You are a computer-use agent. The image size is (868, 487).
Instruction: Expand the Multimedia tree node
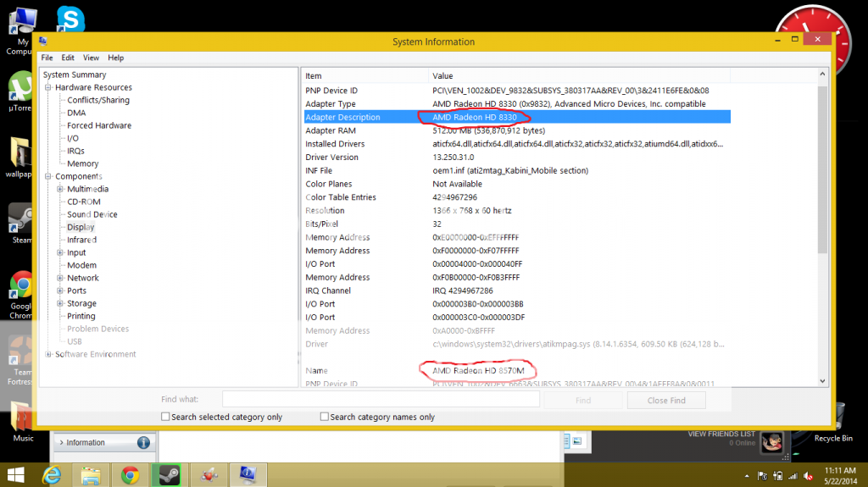(60, 189)
